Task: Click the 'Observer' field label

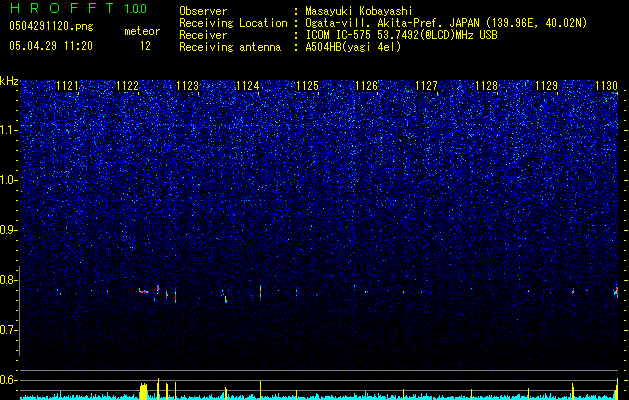Action: (203, 11)
